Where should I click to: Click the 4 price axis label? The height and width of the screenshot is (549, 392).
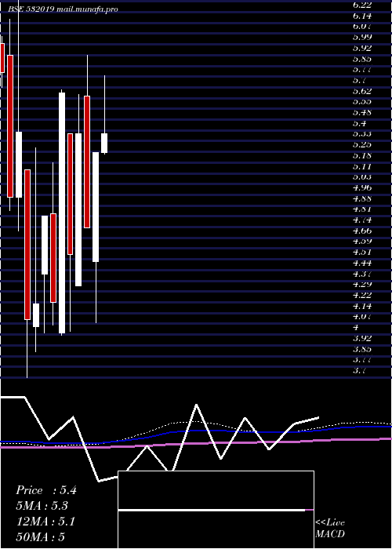point(356,327)
